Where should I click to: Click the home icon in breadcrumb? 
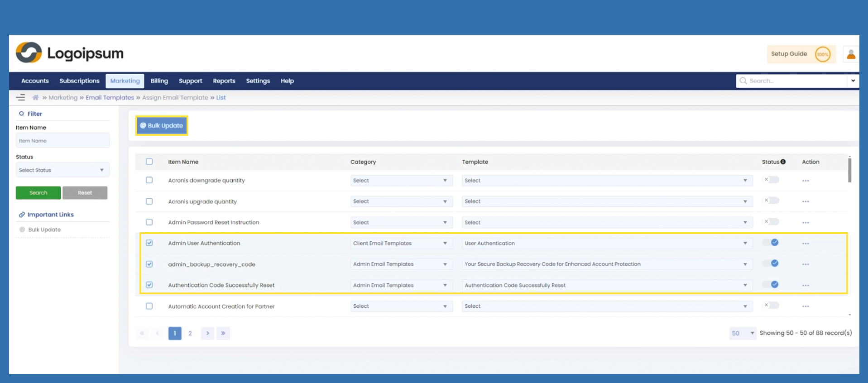[x=35, y=97]
